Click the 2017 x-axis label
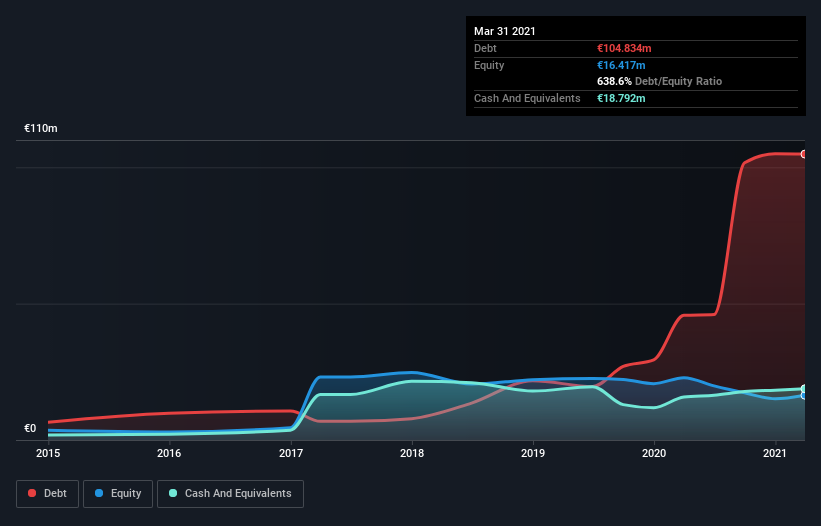This screenshot has height=526, width=821. (291, 453)
